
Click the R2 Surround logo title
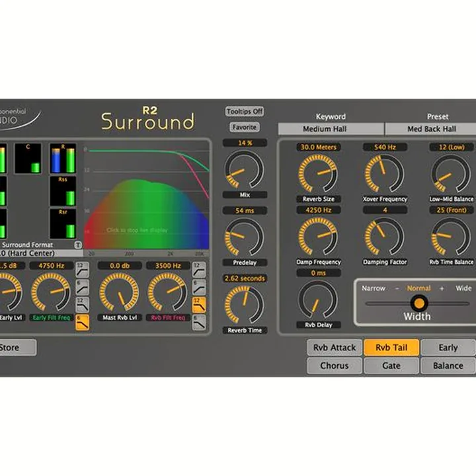(x=148, y=118)
